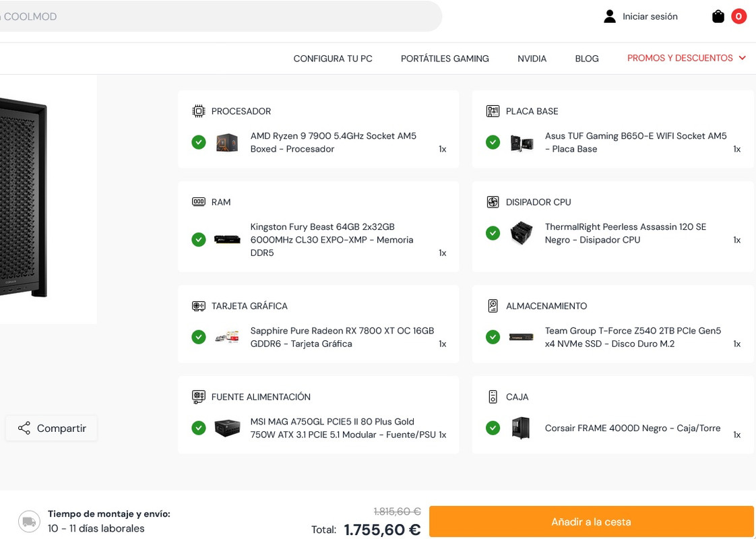The width and height of the screenshot is (756, 539).
Task: Click the Placa Base motherboard category icon
Action: 493,111
